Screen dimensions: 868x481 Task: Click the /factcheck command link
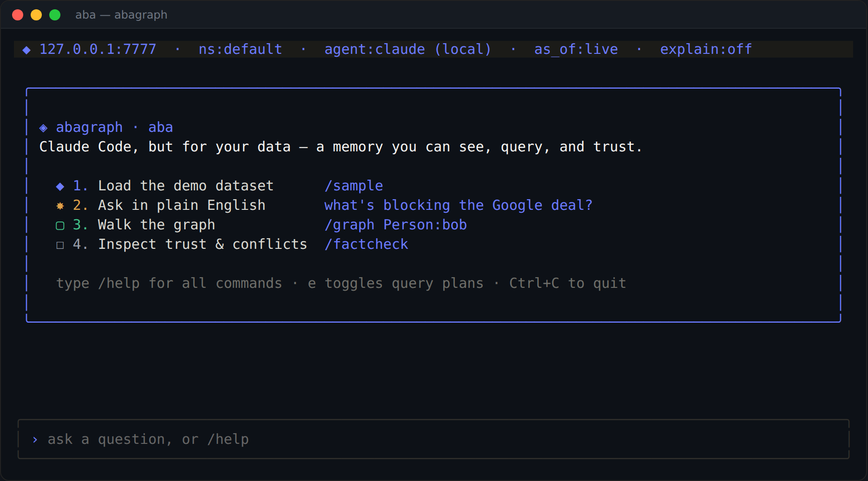click(x=366, y=244)
